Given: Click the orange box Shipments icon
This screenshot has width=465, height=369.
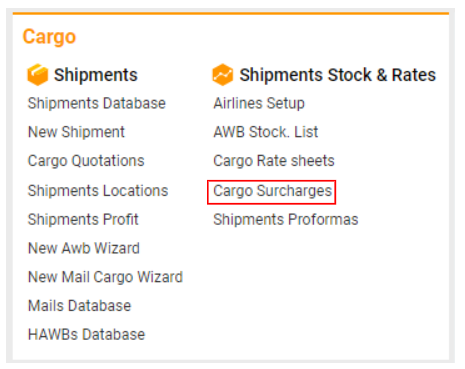Looking at the screenshot, I should pyautogui.click(x=38, y=75).
